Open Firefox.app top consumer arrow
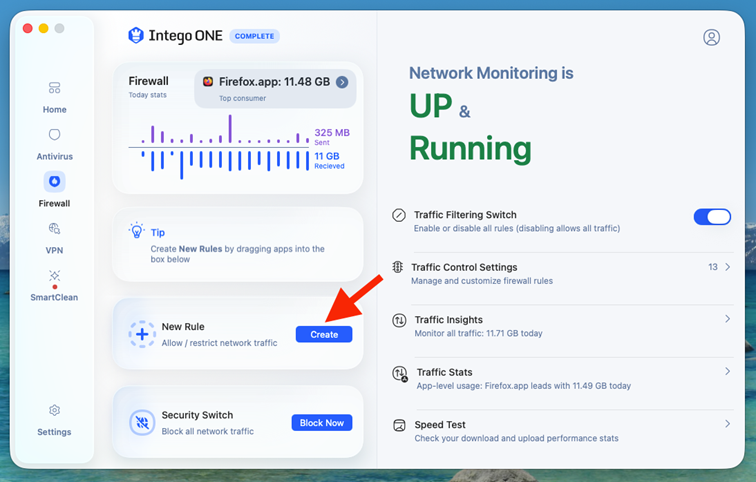Image resolution: width=756 pixels, height=482 pixels. coord(342,82)
